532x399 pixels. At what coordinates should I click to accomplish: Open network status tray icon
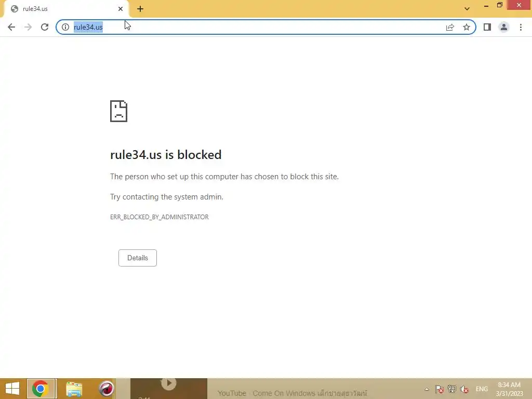point(452,389)
